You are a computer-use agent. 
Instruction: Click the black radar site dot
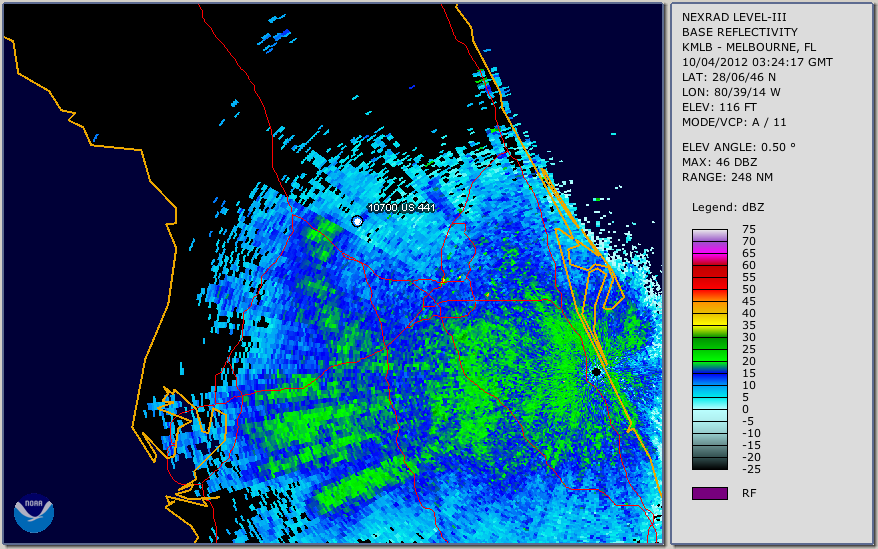point(596,371)
